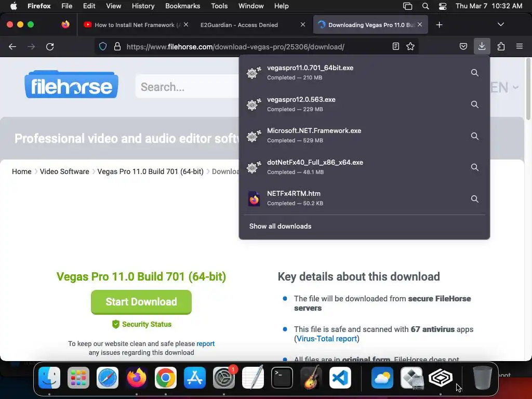
Task: Go to Home breadcrumb
Action: pyautogui.click(x=22, y=171)
